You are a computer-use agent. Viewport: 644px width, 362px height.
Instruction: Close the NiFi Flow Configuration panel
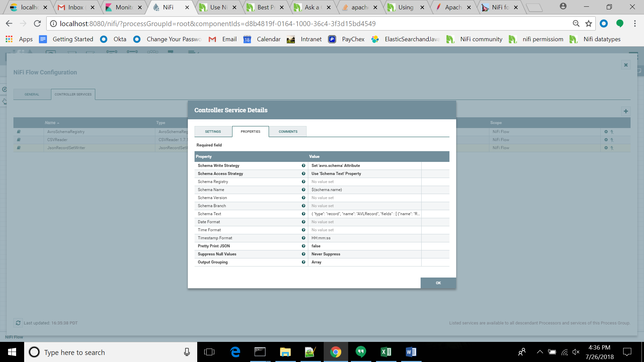coord(626,65)
